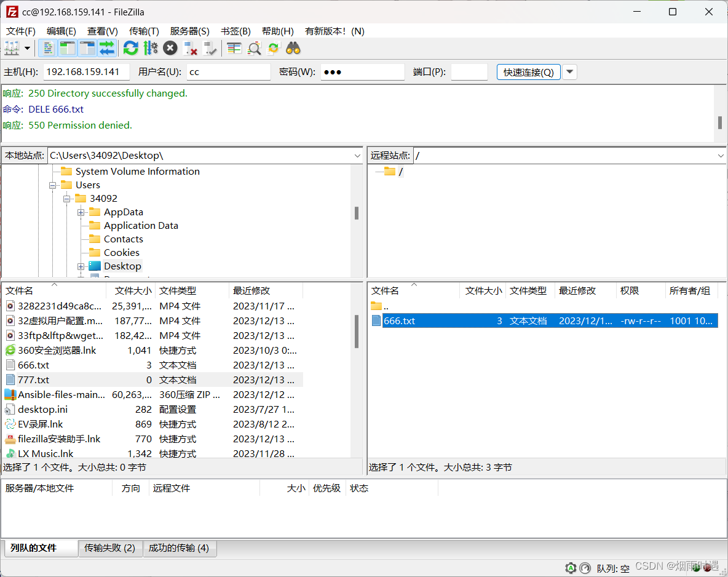This screenshot has width=728, height=577.
Task: Refresh file and folder lists
Action: point(131,49)
